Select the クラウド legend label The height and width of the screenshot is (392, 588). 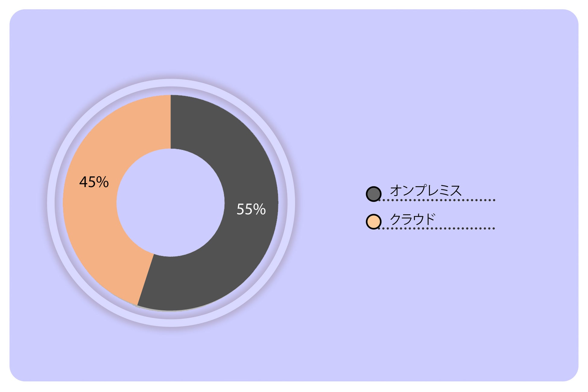pos(412,219)
